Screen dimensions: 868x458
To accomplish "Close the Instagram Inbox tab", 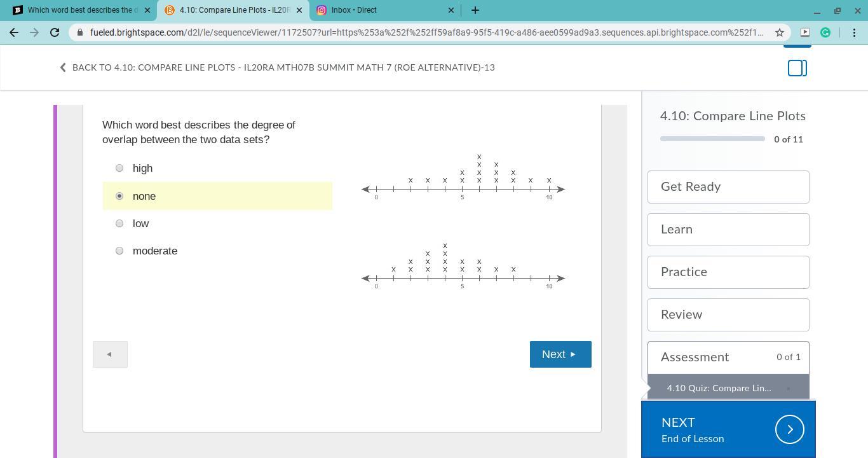I will [451, 10].
